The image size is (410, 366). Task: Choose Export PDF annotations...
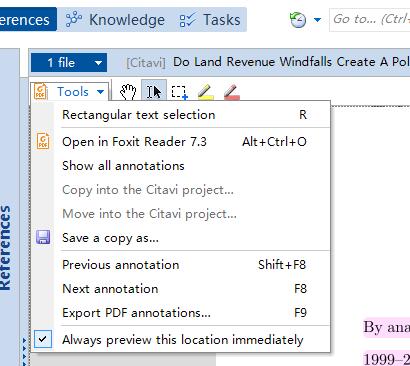tap(181, 313)
